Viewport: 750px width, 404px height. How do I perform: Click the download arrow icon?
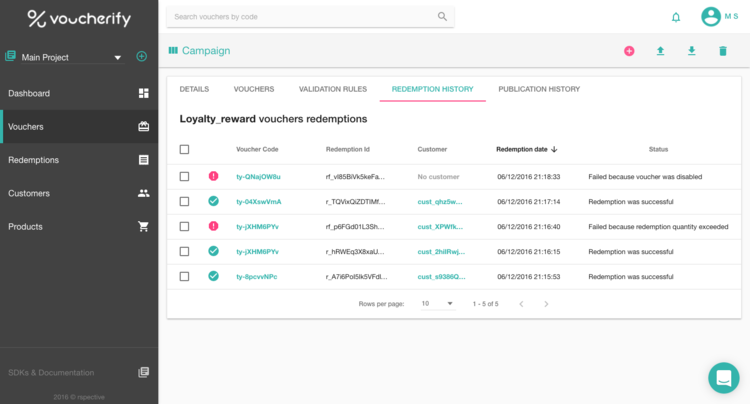pyautogui.click(x=692, y=51)
